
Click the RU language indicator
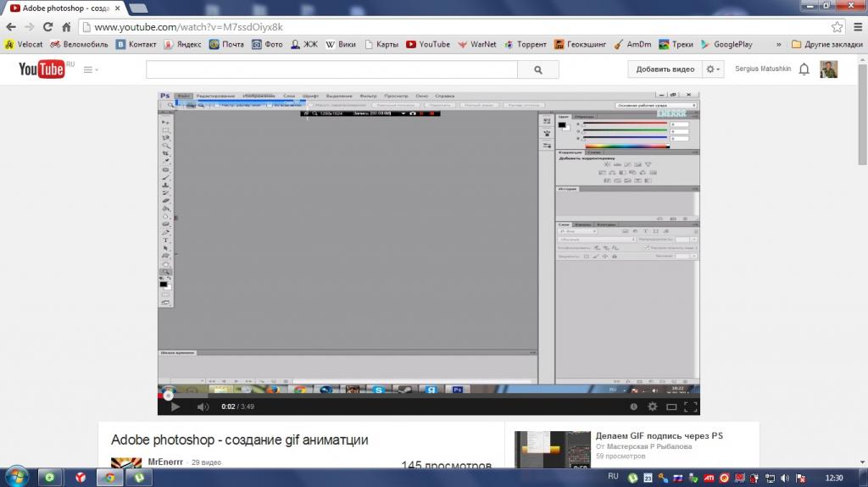coord(613,477)
